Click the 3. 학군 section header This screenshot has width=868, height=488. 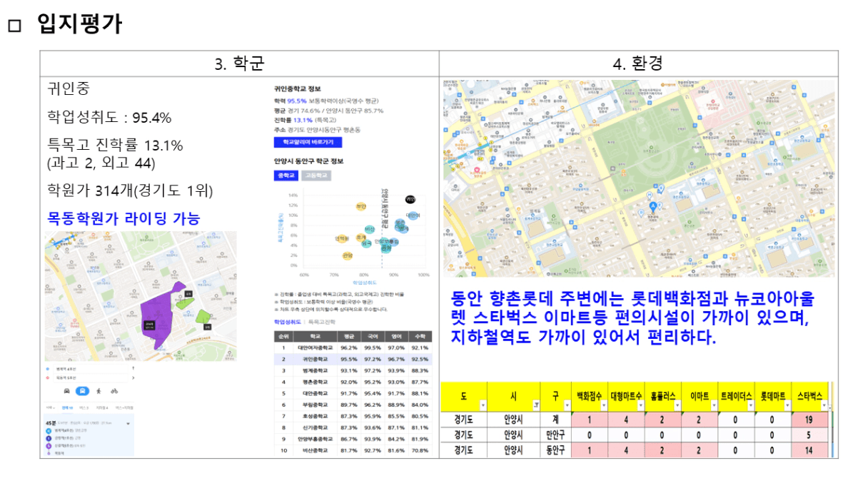coord(240,63)
